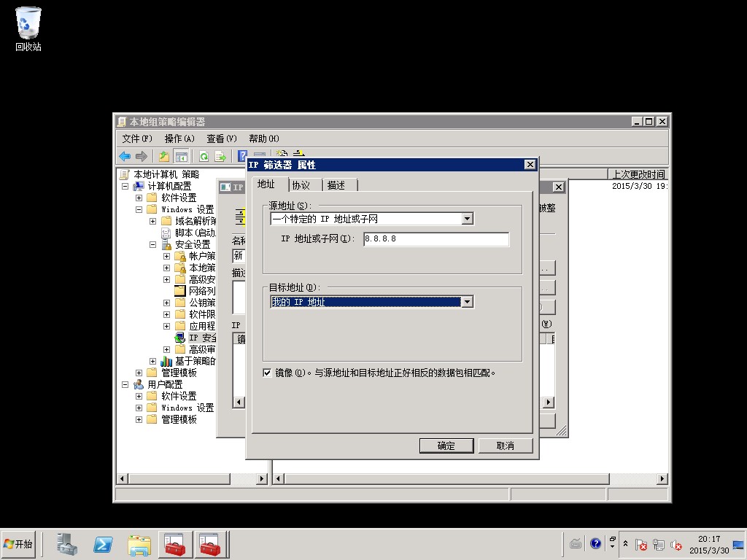
Task: Click the IP 地址或子网 input field
Action: [436, 238]
